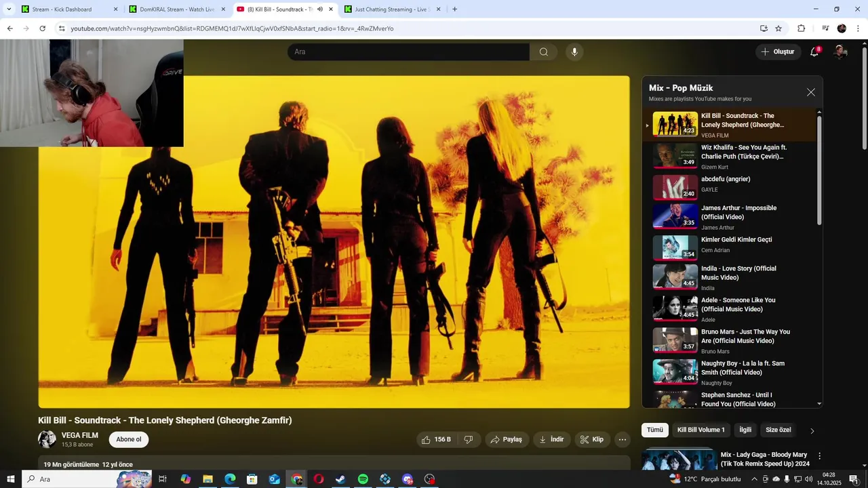Click the Windows taskbar search box
The width and height of the screenshot is (868, 488).
[87, 479]
